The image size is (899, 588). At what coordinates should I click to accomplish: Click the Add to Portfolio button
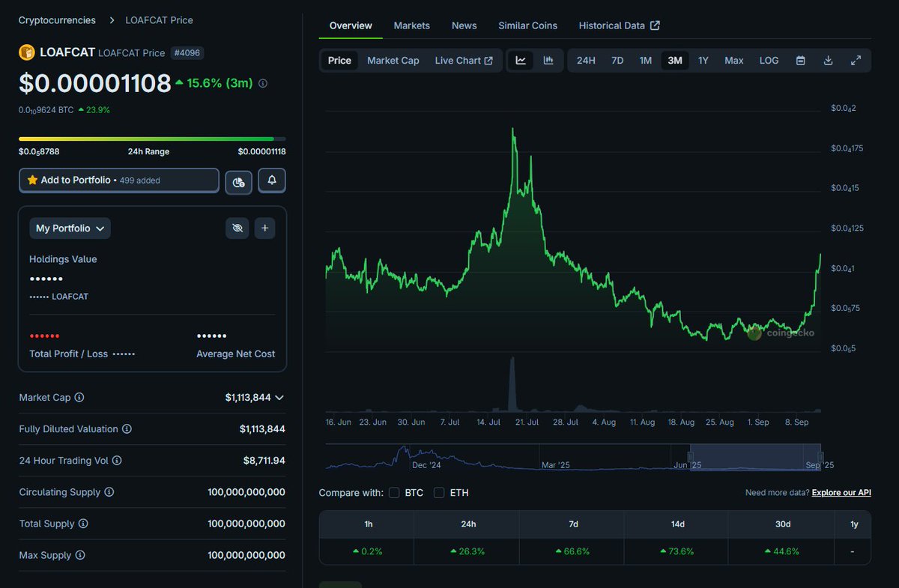pos(119,181)
